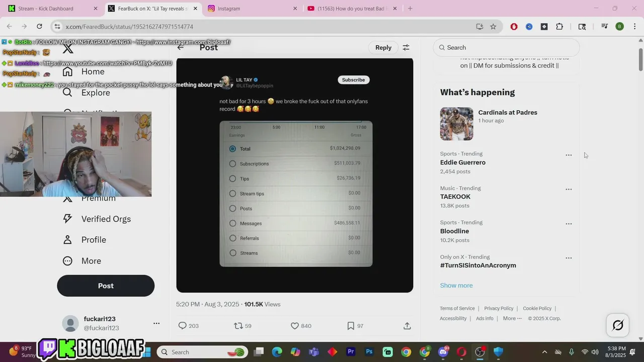Open the Eddie Guerrero trending topic
This screenshot has width=644, height=362.
tap(463, 162)
